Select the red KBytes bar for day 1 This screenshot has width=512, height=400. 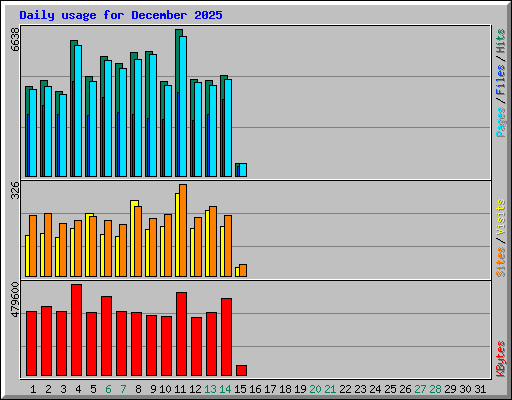tap(31, 344)
